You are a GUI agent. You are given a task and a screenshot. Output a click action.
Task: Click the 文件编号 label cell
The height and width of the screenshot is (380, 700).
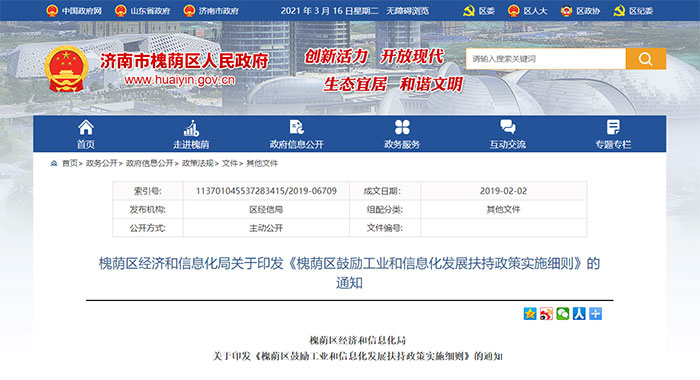pos(385,228)
